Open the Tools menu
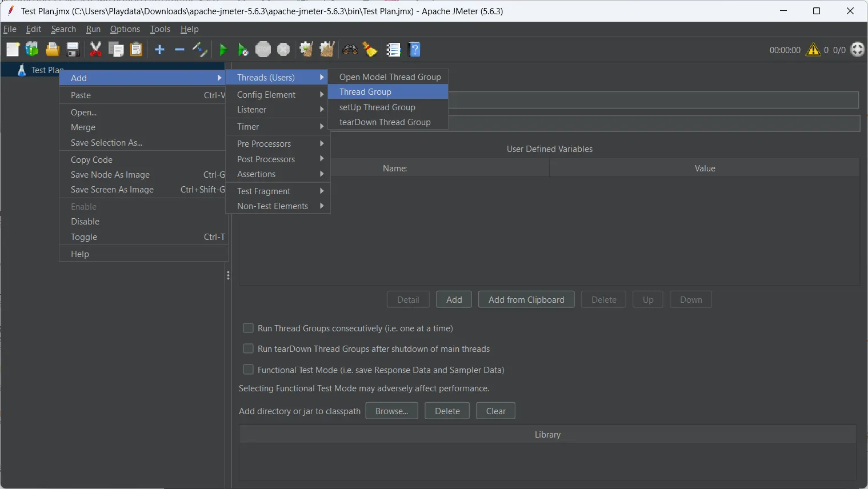The image size is (868, 489). [160, 29]
